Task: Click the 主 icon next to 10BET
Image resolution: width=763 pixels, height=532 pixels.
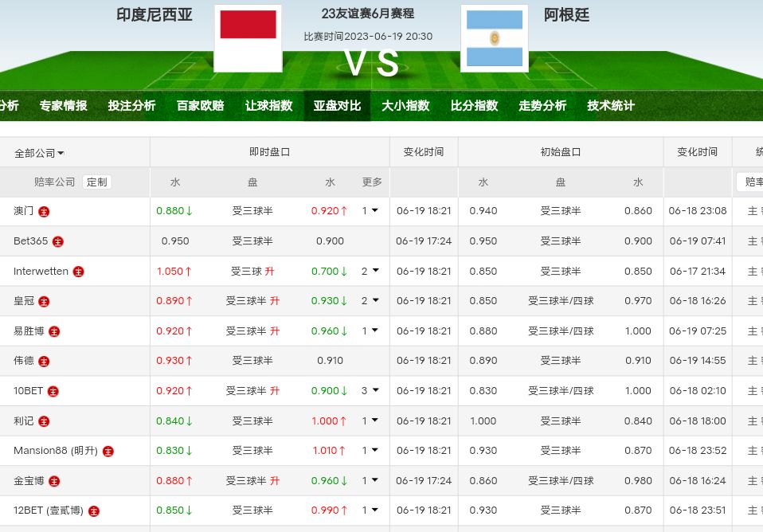Action: pyautogui.click(x=53, y=391)
